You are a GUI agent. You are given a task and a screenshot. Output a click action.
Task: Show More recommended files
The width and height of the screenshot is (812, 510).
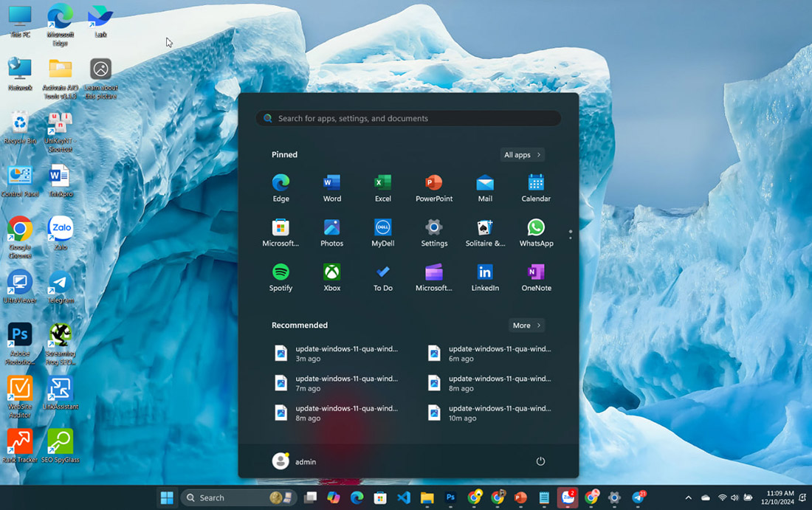pos(526,325)
